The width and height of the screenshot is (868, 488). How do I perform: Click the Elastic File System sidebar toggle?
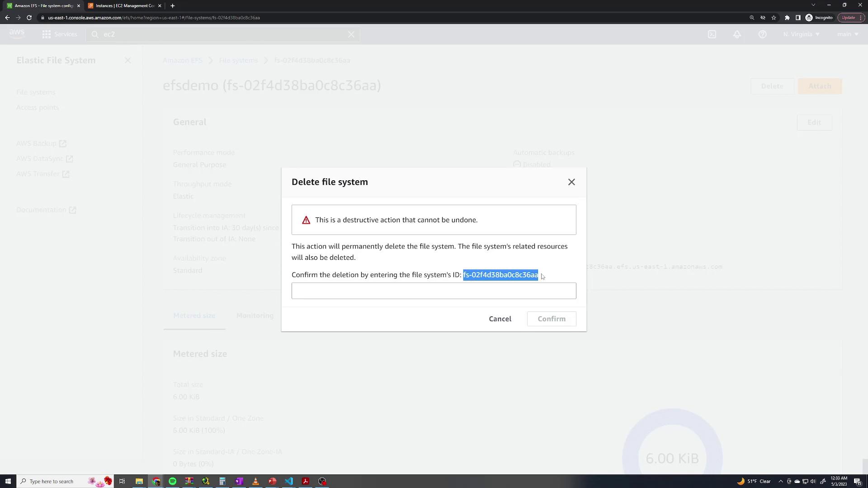pyautogui.click(x=127, y=60)
